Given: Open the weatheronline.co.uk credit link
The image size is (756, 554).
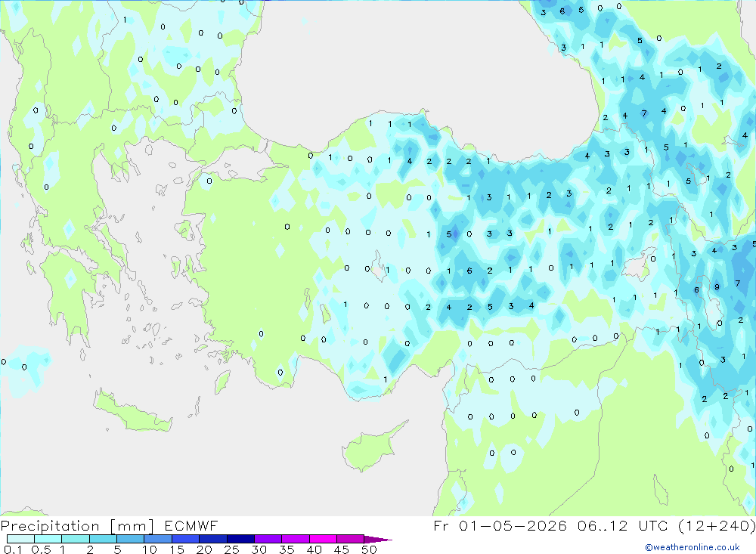Looking at the screenshot, I should [692, 547].
